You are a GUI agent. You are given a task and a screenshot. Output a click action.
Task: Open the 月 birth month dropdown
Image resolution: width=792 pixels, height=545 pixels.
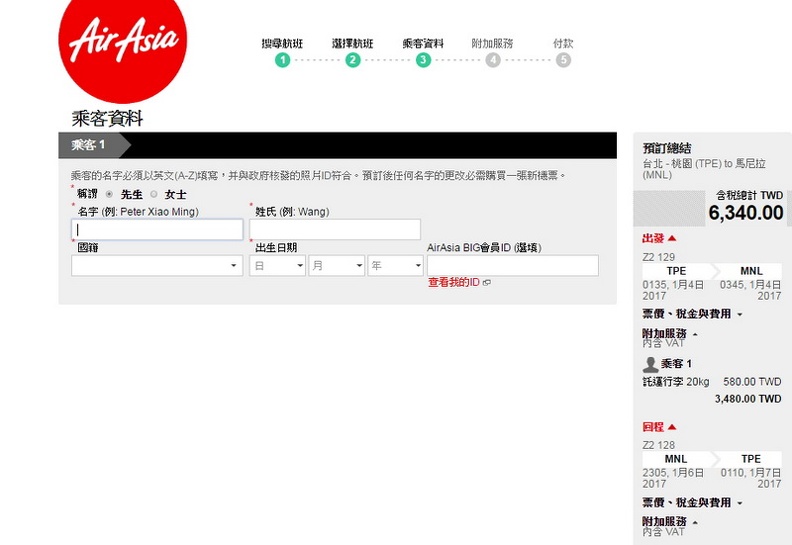coord(336,266)
